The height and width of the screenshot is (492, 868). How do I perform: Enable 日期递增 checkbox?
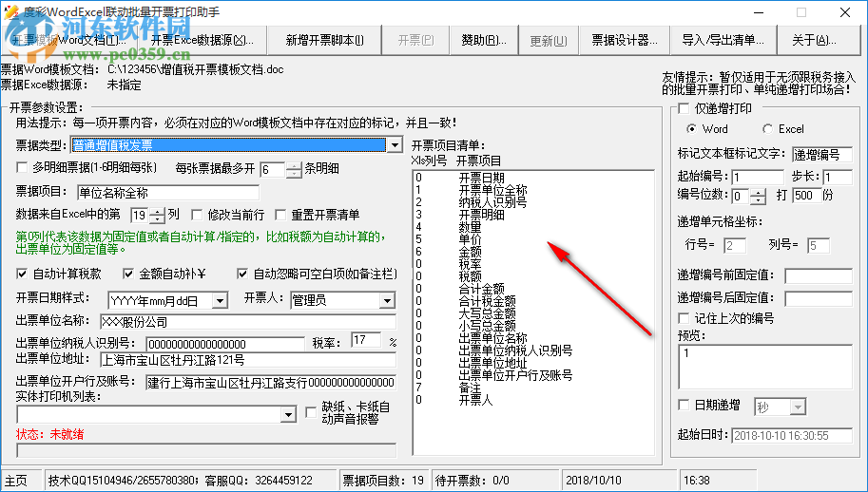pos(685,405)
